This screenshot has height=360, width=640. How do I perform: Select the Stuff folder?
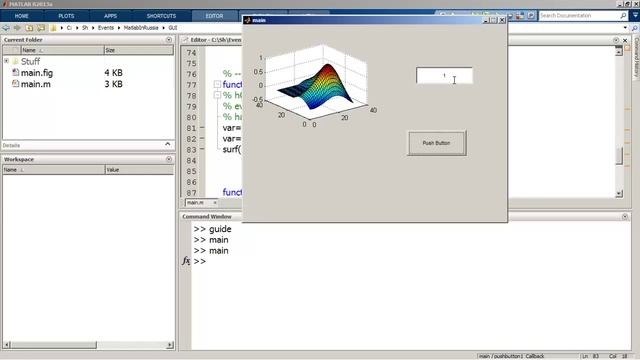click(x=30, y=61)
